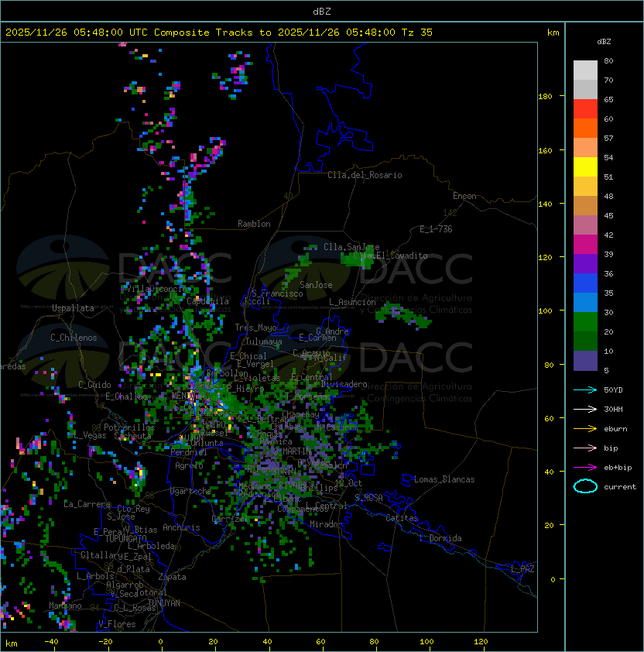Click the Agrelo label

pos(189,465)
